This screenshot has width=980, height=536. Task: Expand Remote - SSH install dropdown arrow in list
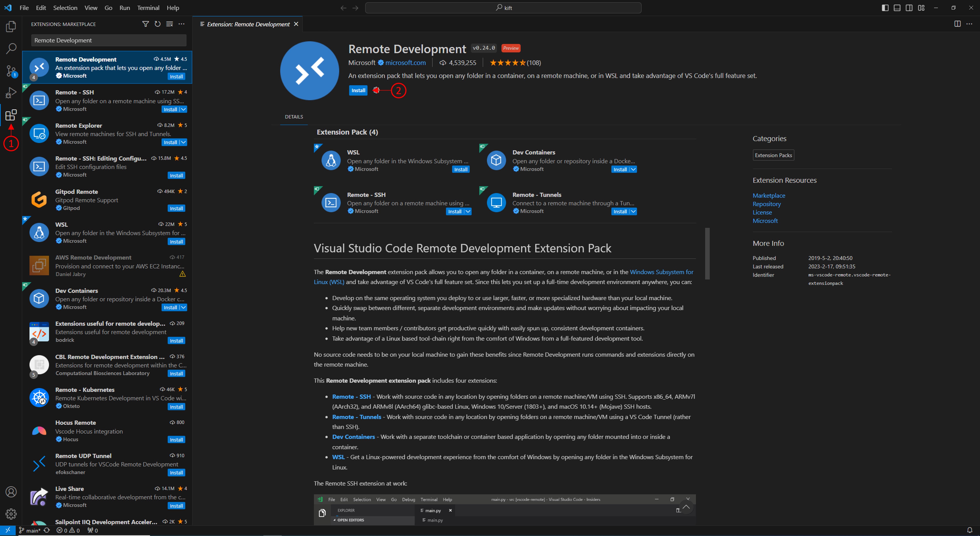point(183,109)
